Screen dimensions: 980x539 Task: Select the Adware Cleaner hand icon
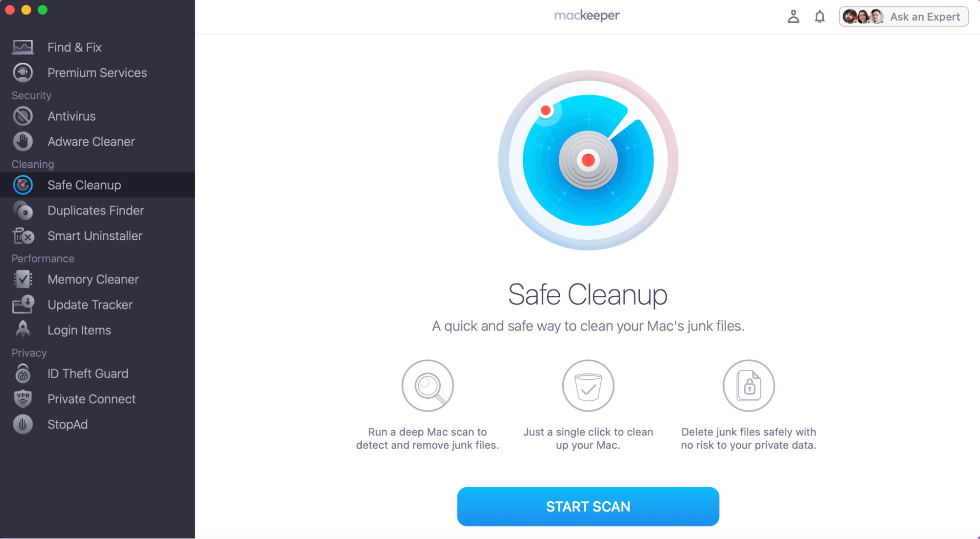coord(22,141)
